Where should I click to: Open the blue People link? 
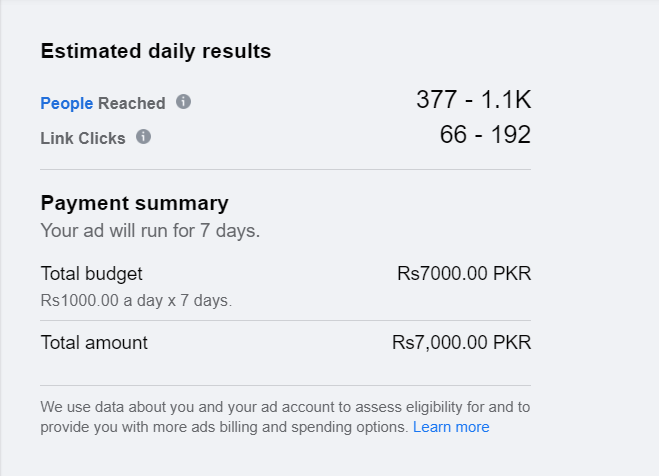[x=66, y=103]
